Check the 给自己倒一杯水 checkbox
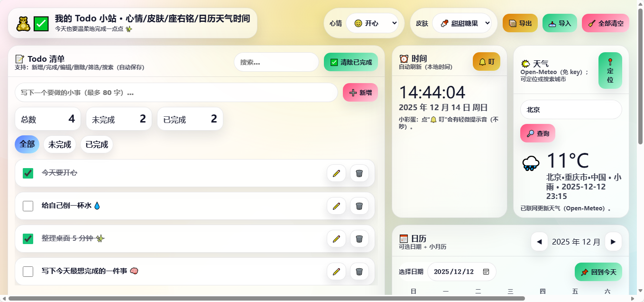Screen dimensions: 644x302 coord(28,206)
